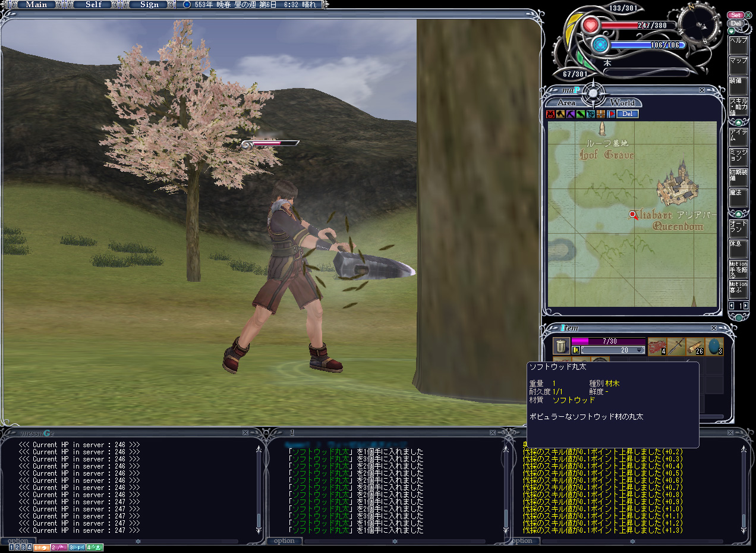Screen dimensions: 756x553
Task: Click the castle on the Aliabart map
Action: tap(678, 182)
